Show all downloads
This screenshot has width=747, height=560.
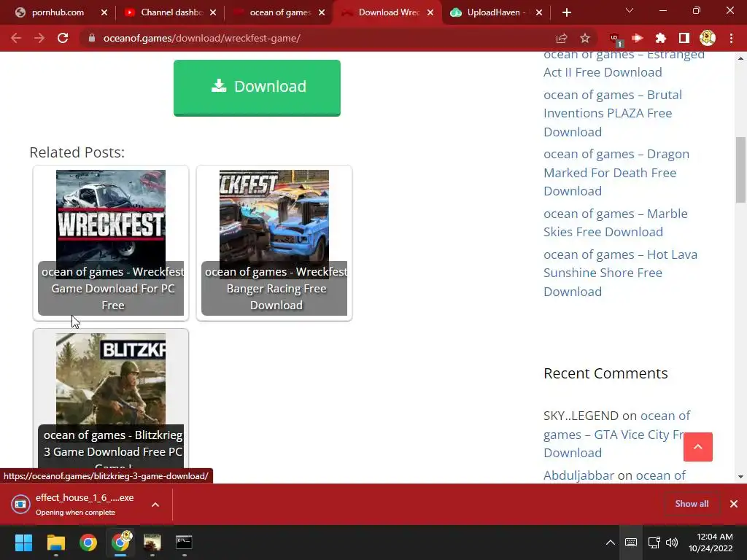click(x=692, y=504)
